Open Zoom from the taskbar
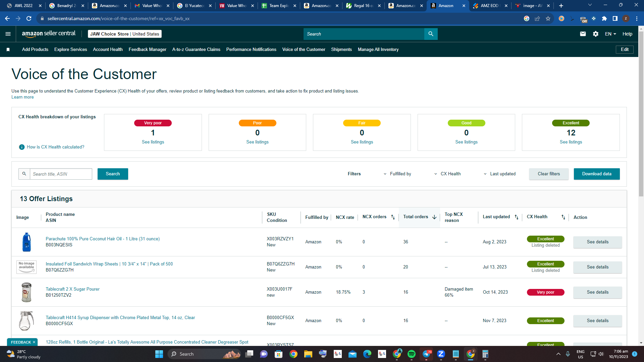This screenshot has height=362, width=644. (x=441, y=354)
